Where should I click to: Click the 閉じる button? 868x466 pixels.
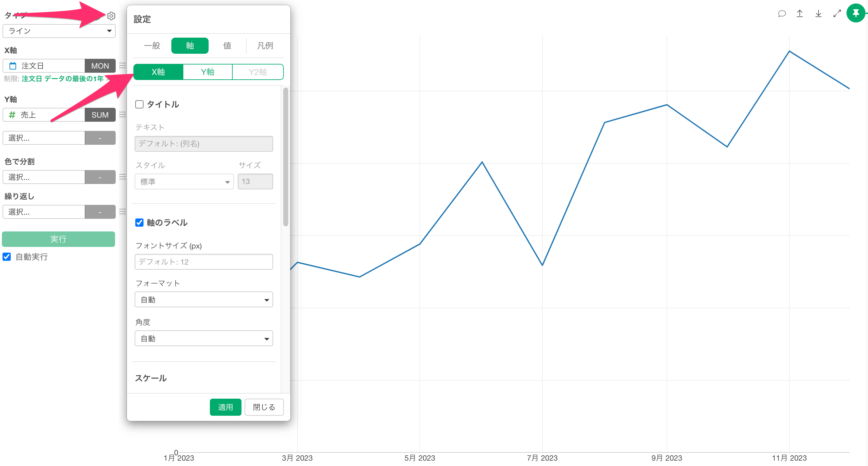pos(264,408)
